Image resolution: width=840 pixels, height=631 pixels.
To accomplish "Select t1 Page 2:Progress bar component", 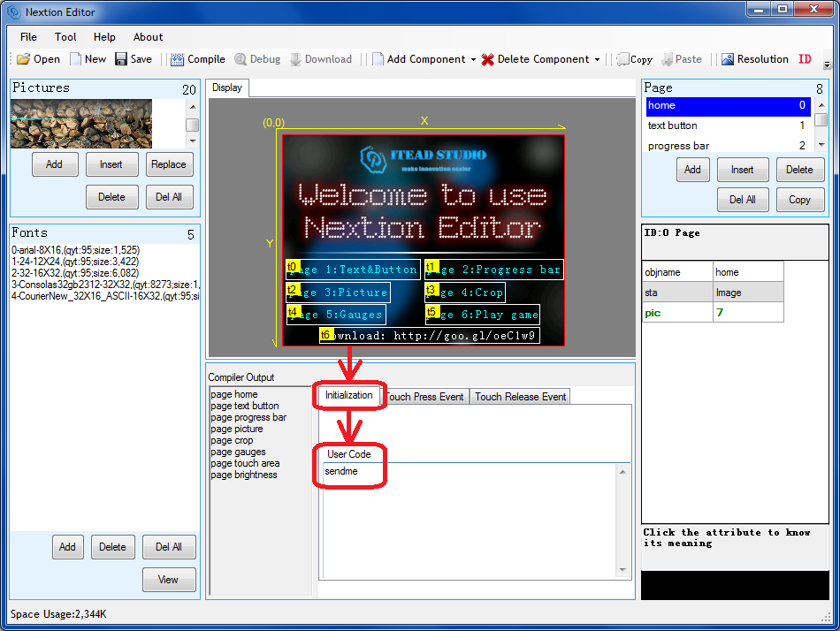I will (x=494, y=270).
